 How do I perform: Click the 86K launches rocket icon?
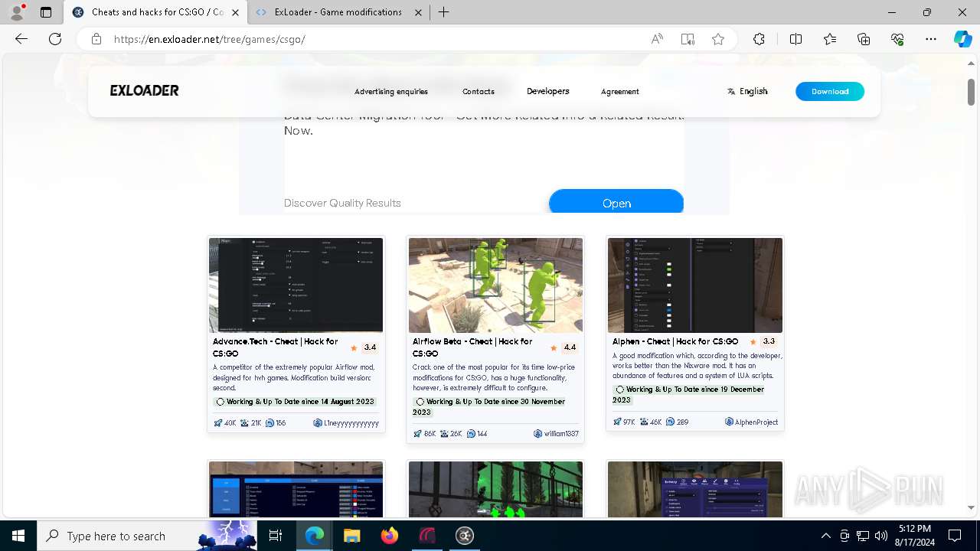(417, 434)
